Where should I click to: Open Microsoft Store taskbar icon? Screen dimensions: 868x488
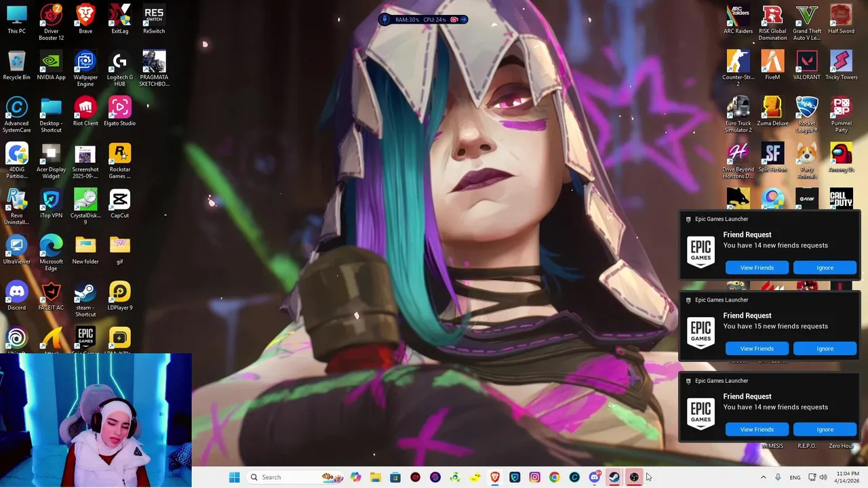395,477
